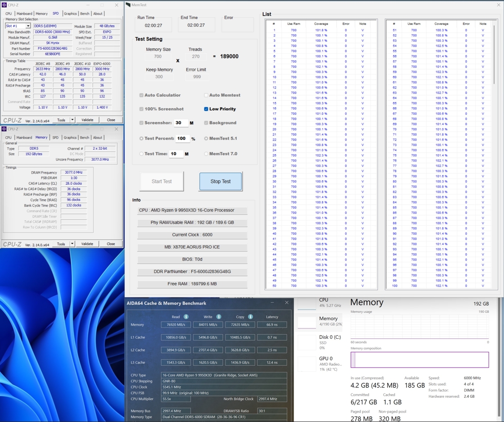
Task: Click the Stop Test button
Action: click(x=220, y=181)
